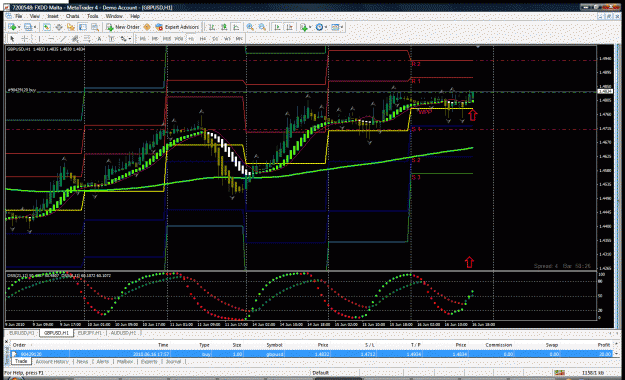Select the Fibonacci retracement tool
Screen dimensions: 625x380
coord(86,39)
